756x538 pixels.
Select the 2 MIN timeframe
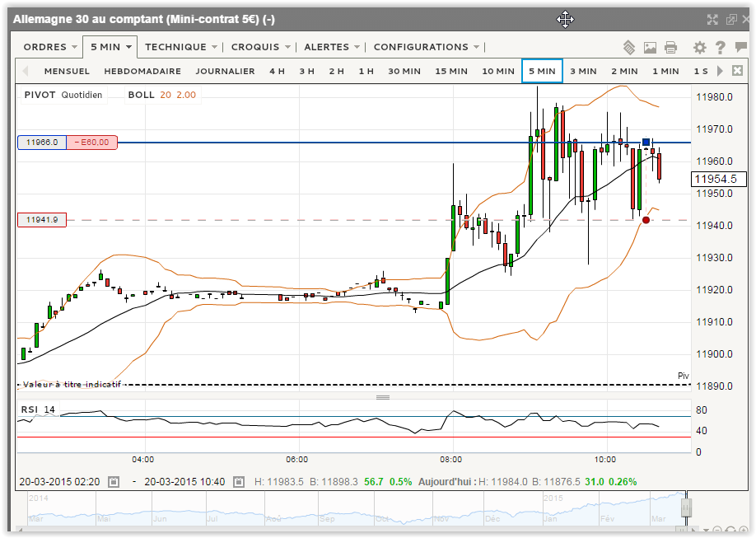[625, 71]
